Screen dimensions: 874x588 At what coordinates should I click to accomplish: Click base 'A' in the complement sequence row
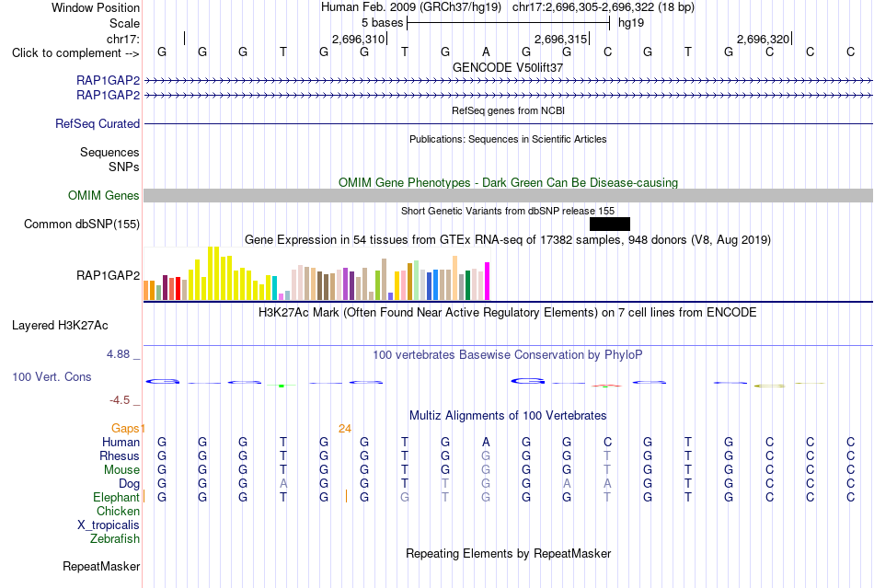pyautogui.click(x=486, y=52)
